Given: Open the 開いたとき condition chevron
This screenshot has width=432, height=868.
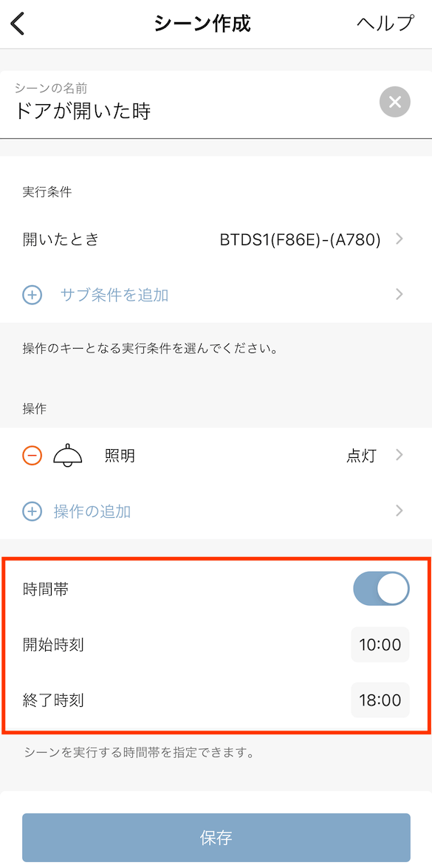Looking at the screenshot, I should (x=400, y=239).
